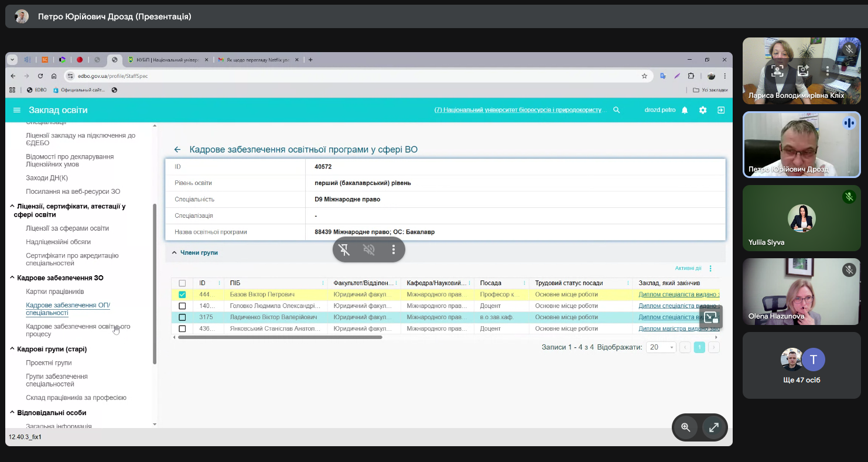The width and height of the screenshot is (868, 462).
Task: Collapse Кадрове забезпечення ЗО sidebar group
Action: tap(12, 278)
